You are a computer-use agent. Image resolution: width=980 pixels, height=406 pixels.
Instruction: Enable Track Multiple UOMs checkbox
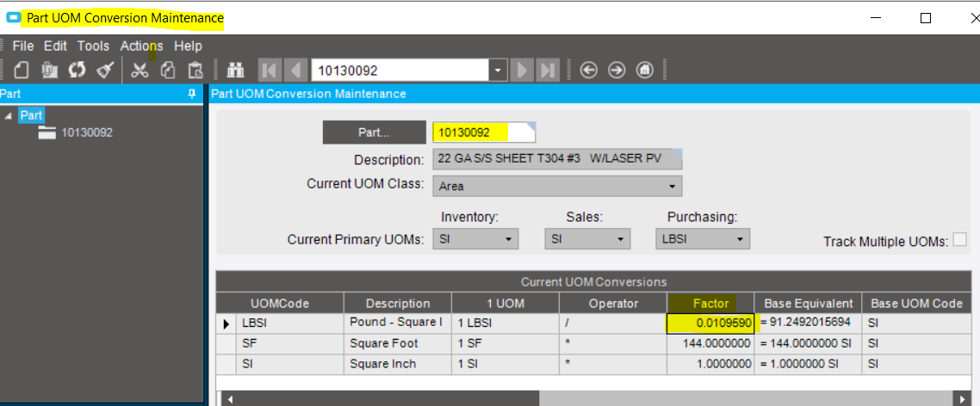[959, 240]
